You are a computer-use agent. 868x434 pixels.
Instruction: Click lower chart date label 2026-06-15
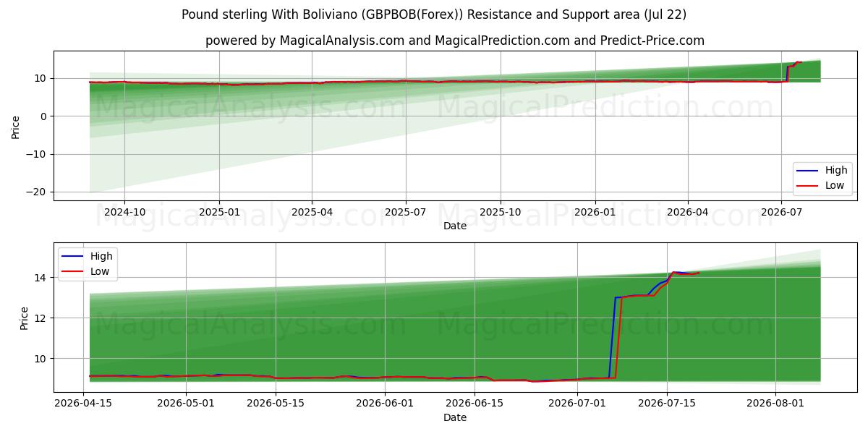click(x=475, y=404)
